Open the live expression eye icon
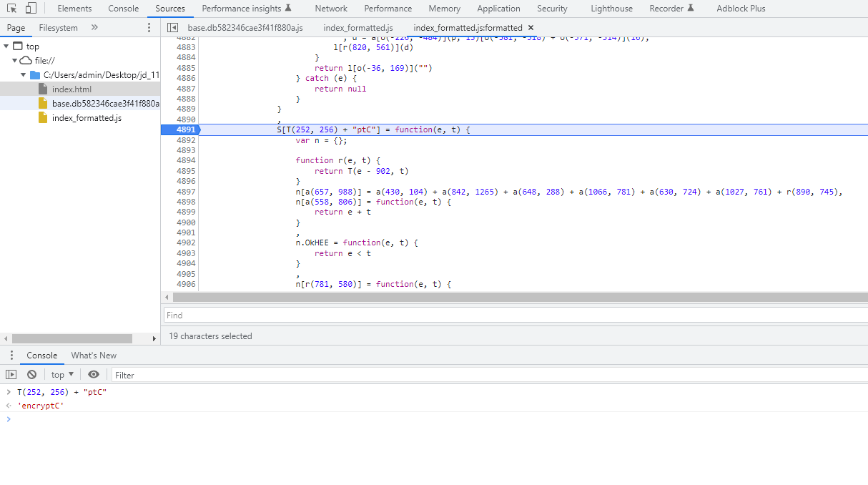This screenshot has height=485, width=868. click(94, 374)
